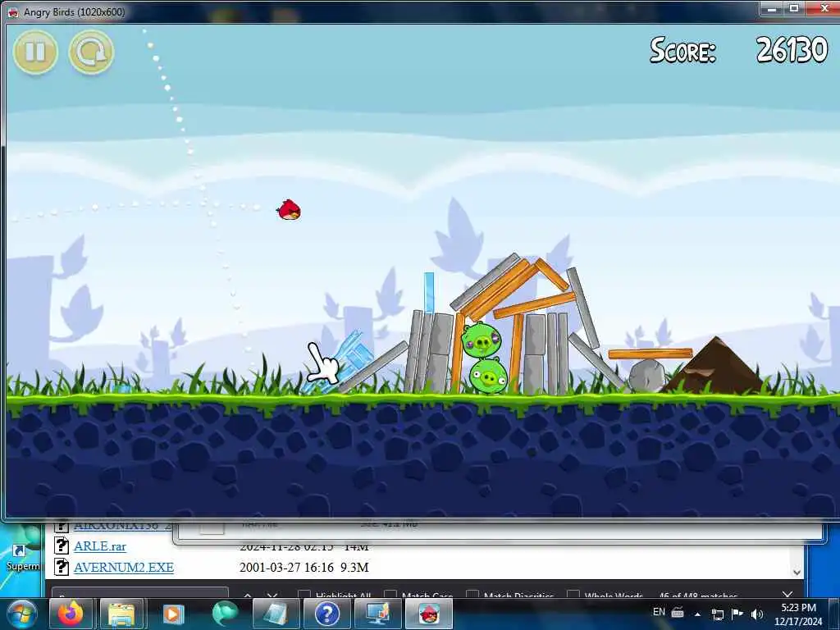Toggle Highlight All in find bar
Image resolution: width=840 pixels, height=630 pixels.
click(304, 594)
